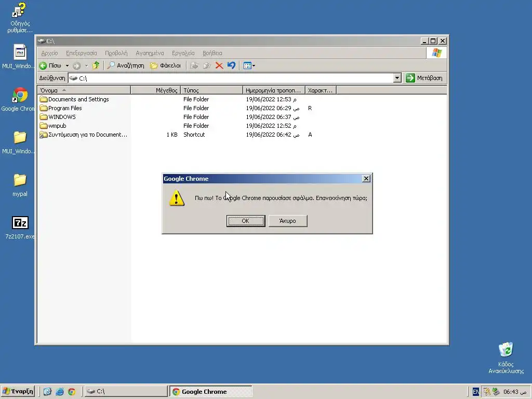Image resolution: width=532 pixels, height=399 pixels.
Task: Click the EN language indicator in tray
Action: click(476, 392)
